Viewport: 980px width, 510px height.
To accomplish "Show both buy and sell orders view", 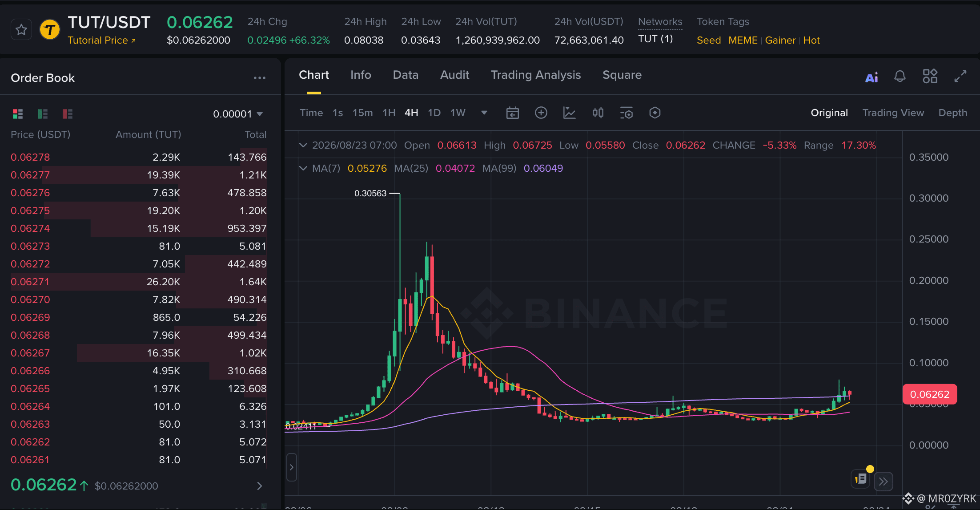I will coord(18,114).
